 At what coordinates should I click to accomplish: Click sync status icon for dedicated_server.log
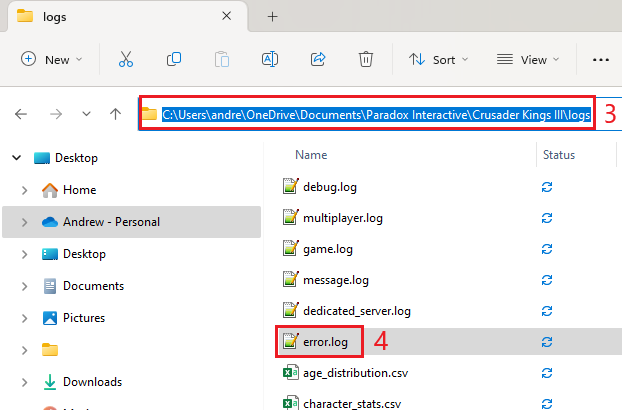(547, 311)
